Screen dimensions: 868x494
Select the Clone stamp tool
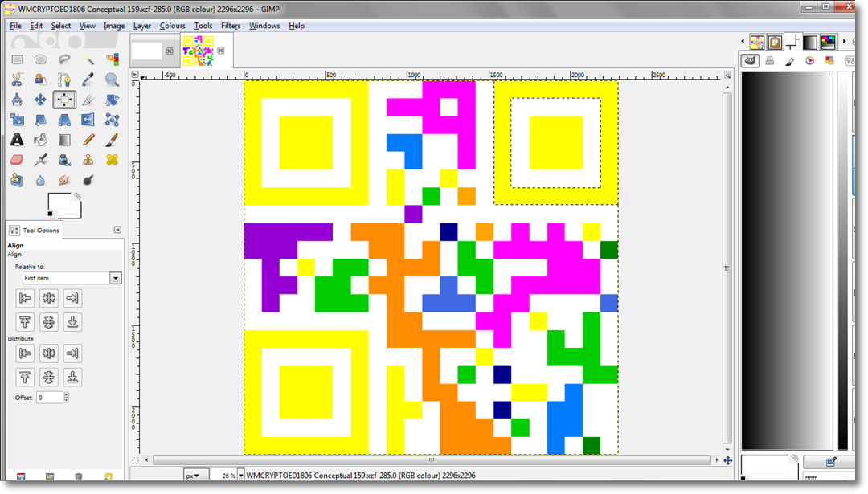coord(88,160)
